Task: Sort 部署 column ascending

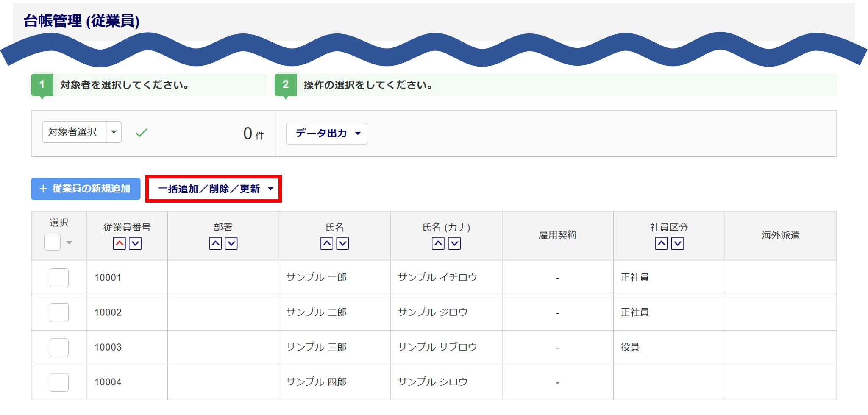Action: click(215, 244)
